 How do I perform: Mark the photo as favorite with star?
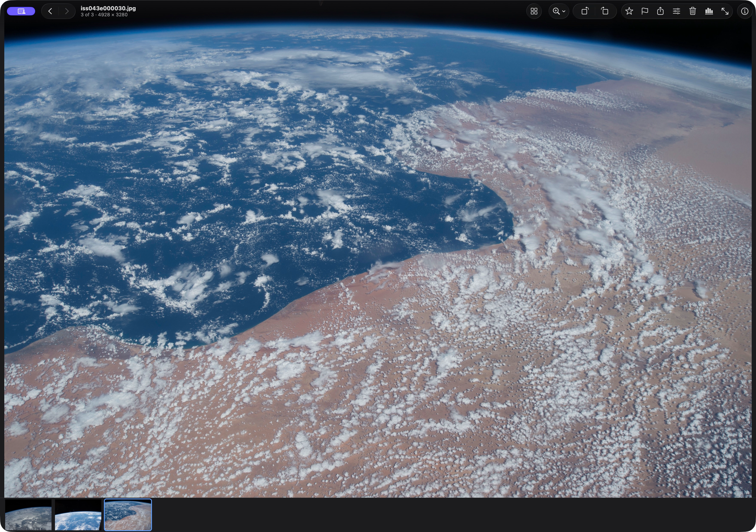click(629, 11)
